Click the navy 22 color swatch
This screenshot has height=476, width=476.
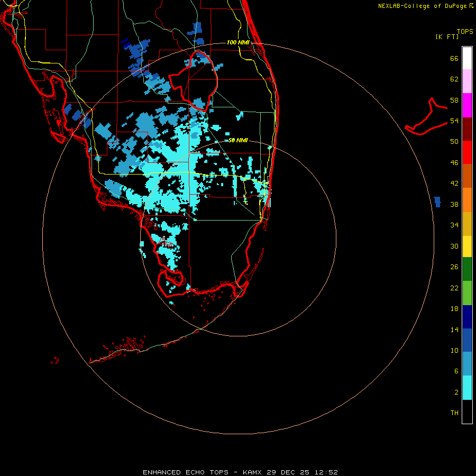467,317
